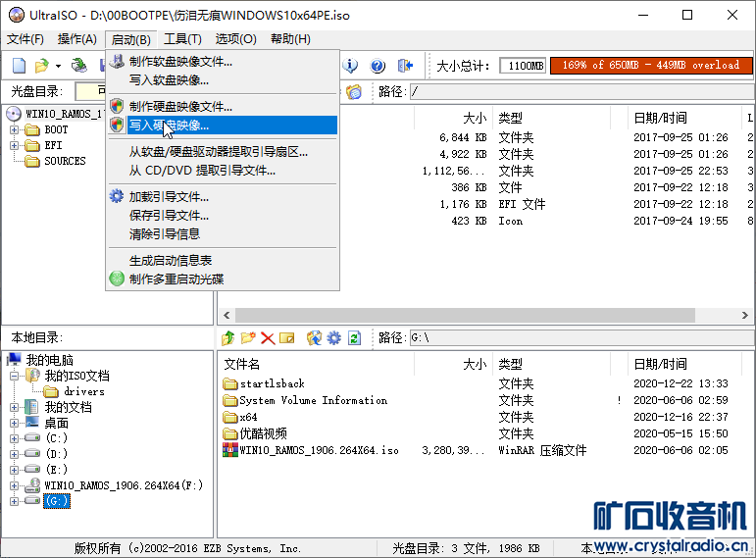Click the Exit door icon in toolbar
The image size is (756, 558).
(405, 65)
